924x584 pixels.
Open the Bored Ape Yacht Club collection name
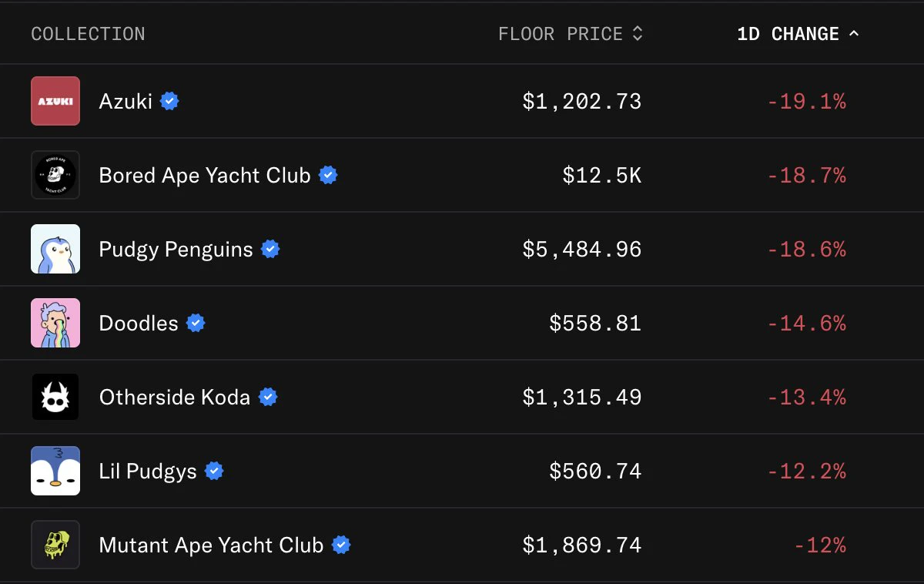pos(205,176)
